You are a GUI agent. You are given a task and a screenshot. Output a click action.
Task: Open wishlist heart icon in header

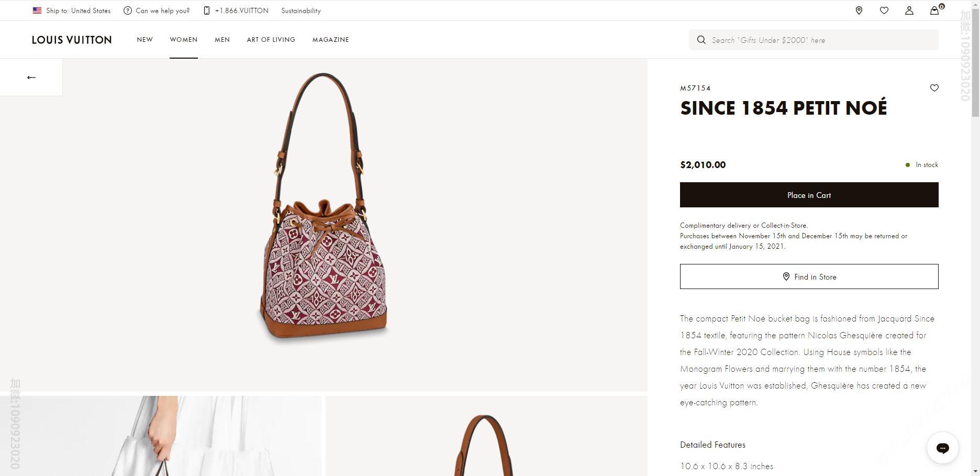[884, 10]
